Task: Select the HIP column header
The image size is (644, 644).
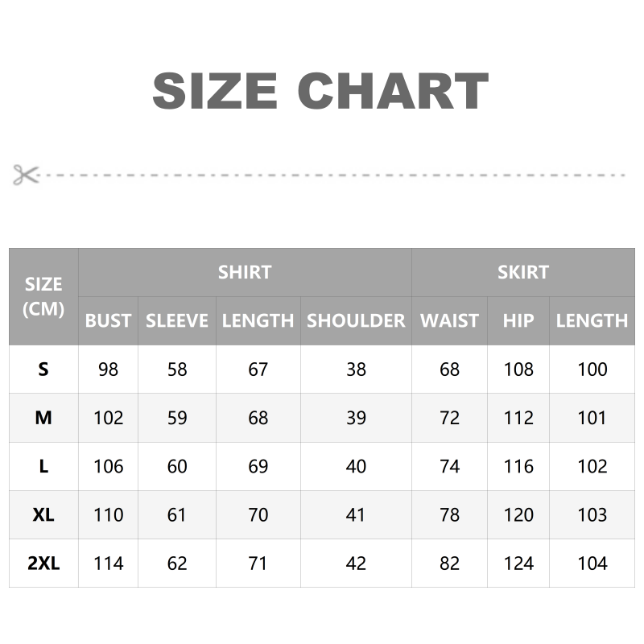Action: point(518,320)
